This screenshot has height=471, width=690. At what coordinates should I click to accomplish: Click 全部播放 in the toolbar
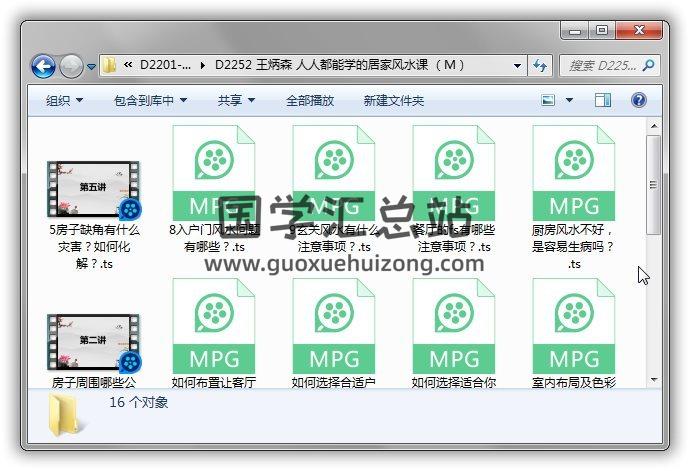(x=310, y=101)
